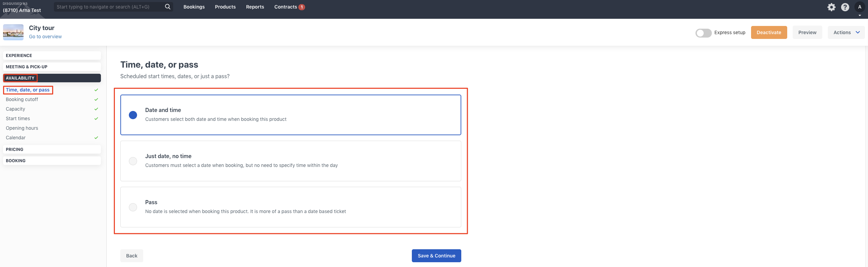868x267 pixels.
Task: Select the Date and time radio option
Action: point(133,115)
